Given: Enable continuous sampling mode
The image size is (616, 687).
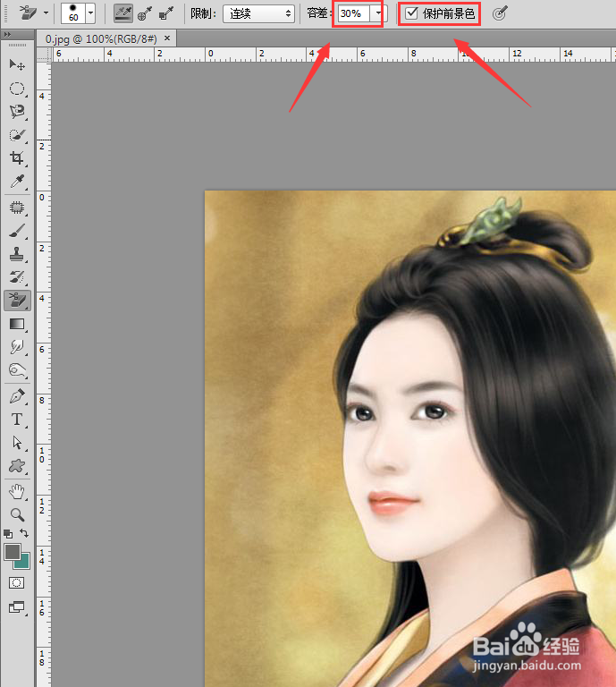Looking at the screenshot, I should [123, 13].
